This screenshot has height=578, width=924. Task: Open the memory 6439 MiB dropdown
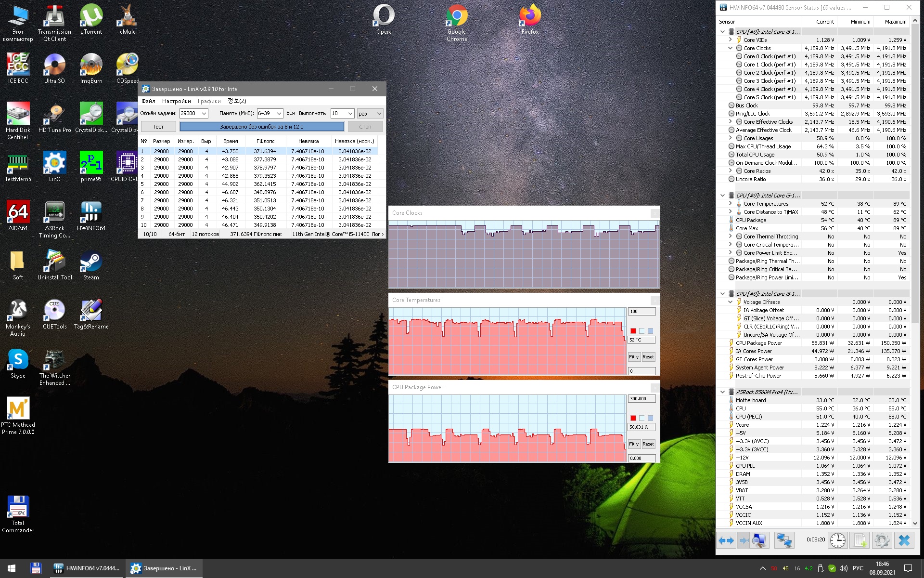[x=279, y=114]
